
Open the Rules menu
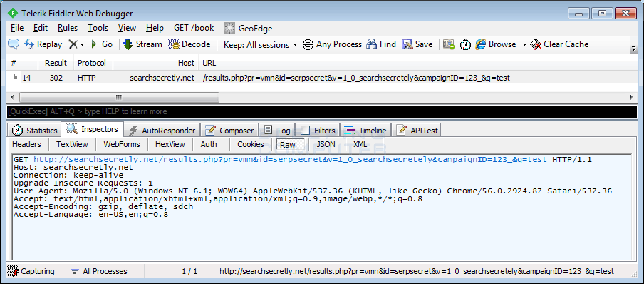click(68, 28)
